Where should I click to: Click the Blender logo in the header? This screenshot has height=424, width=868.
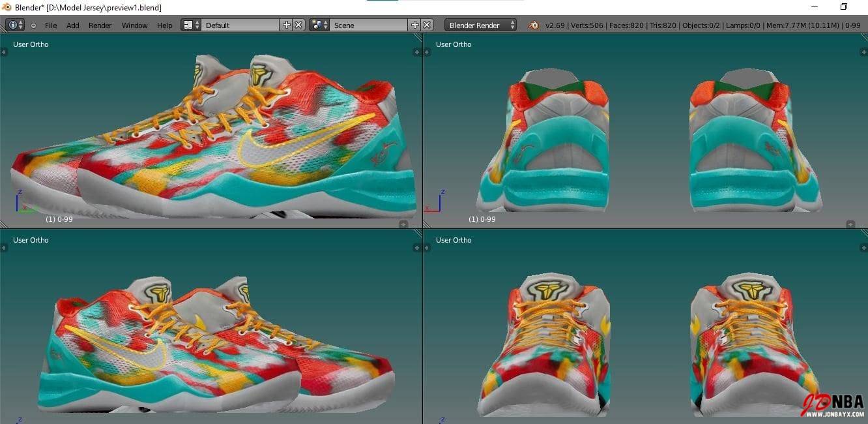pos(534,25)
